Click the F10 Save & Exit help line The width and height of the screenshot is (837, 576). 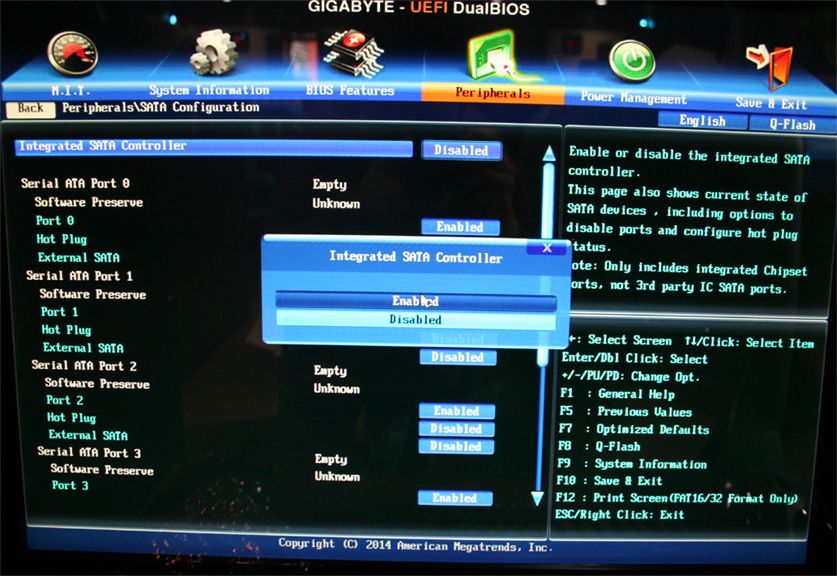(609, 480)
